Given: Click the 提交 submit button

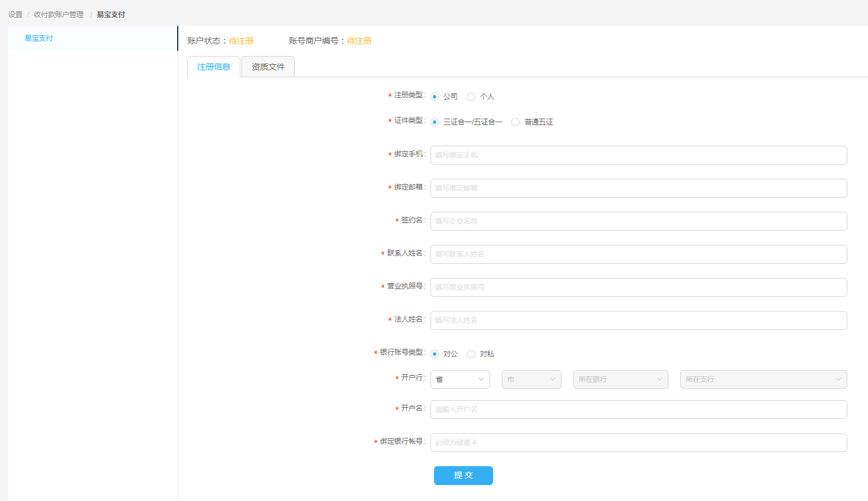Looking at the screenshot, I should [463, 476].
